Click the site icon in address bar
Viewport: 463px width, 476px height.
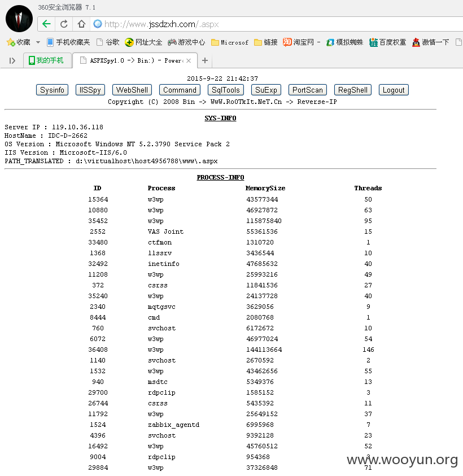click(x=98, y=24)
